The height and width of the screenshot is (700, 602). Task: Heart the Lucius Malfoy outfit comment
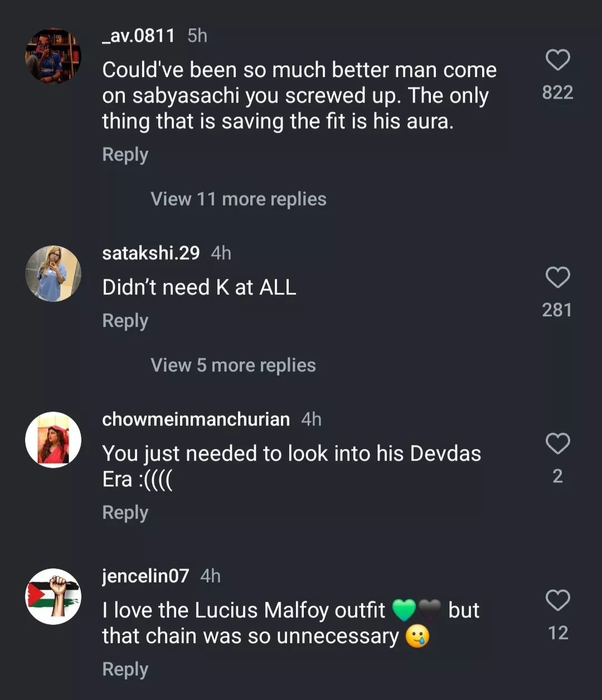pyautogui.click(x=557, y=601)
